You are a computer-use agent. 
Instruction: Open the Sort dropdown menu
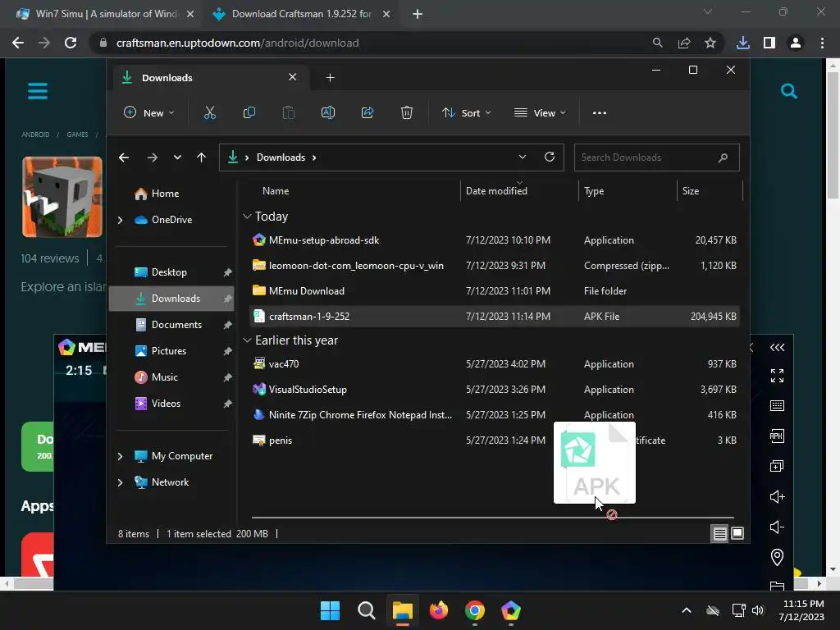click(x=466, y=112)
